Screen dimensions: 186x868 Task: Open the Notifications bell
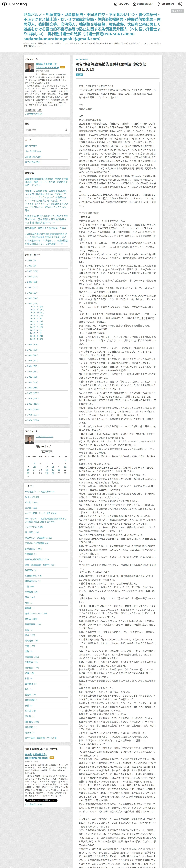tap(165, 4)
